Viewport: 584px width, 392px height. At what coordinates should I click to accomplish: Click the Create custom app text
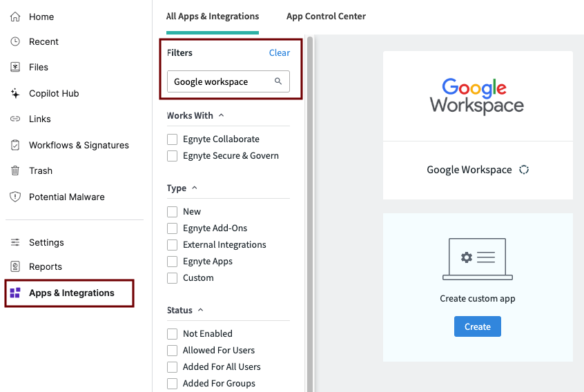pyautogui.click(x=478, y=299)
